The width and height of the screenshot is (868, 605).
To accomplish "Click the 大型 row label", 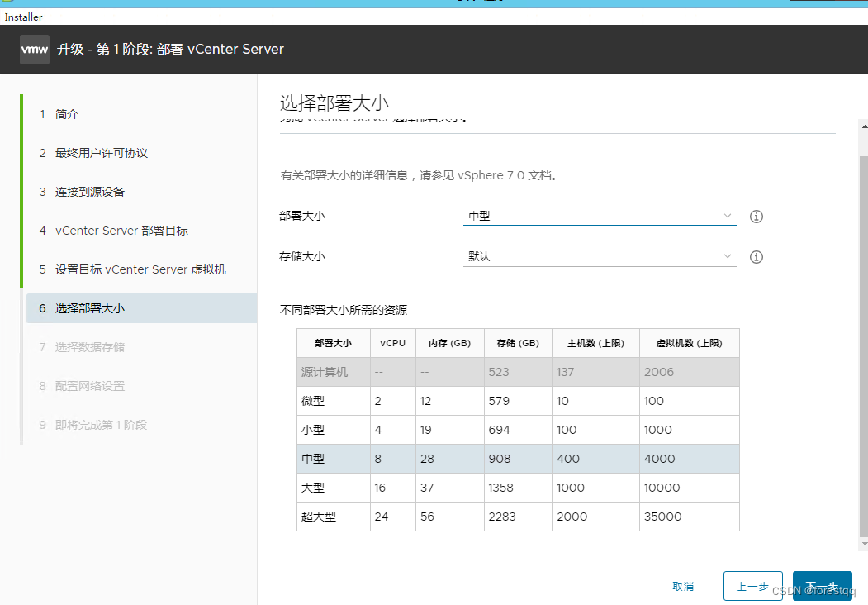I will 313,488.
